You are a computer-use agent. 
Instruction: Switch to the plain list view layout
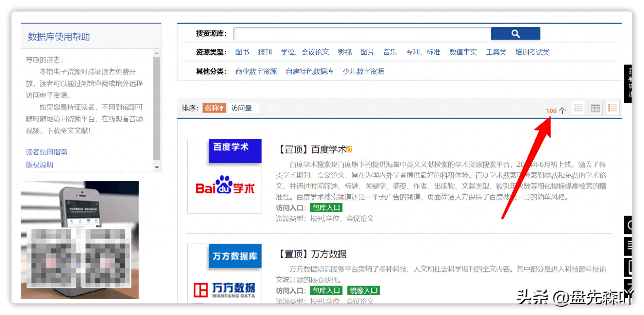[578, 108]
